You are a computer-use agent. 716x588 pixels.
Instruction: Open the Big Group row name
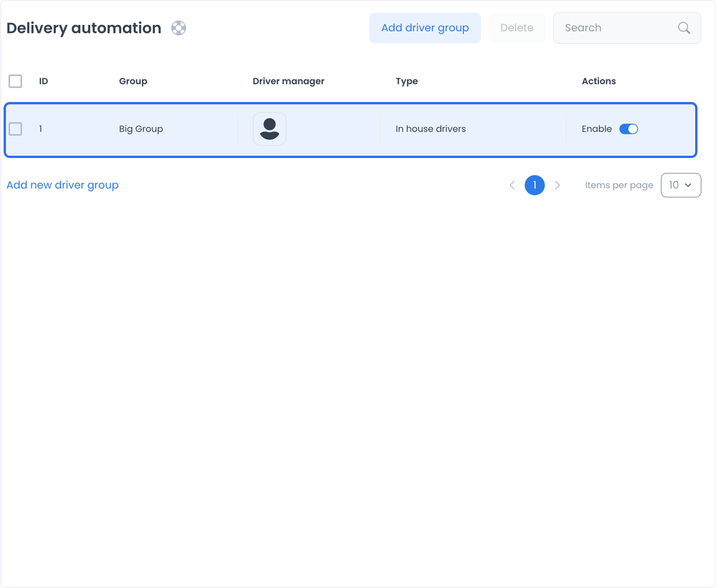click(141, 129)
